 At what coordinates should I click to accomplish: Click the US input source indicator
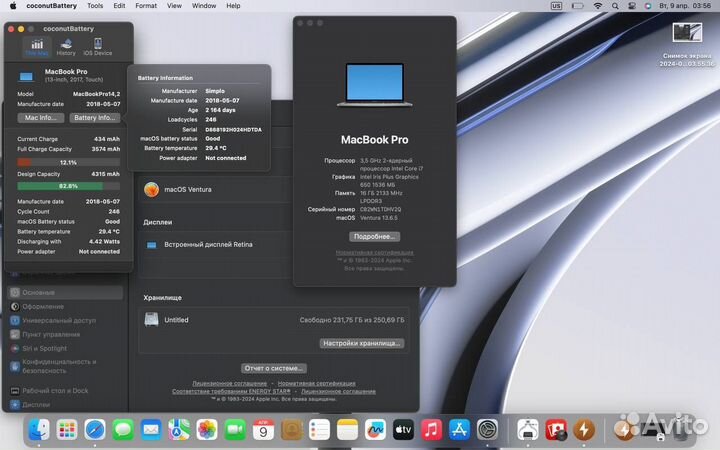556,6
